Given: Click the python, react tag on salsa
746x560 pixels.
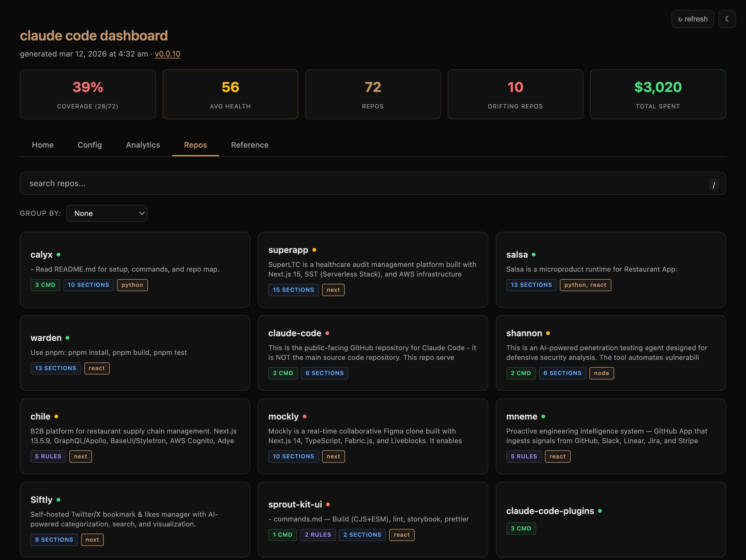Looking at the screenshot, I should click(585, 285).
